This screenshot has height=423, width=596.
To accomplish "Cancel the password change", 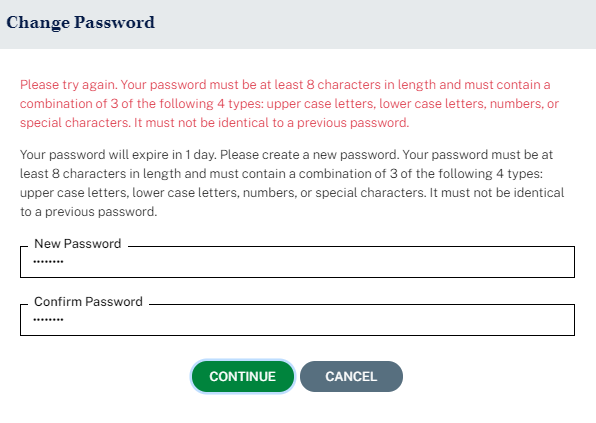I will click(x=351, y=376).
